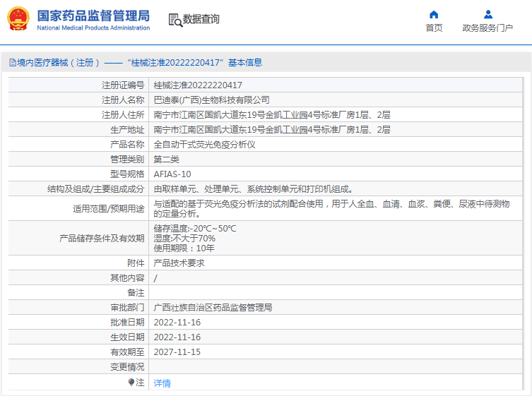Click the document icon before 境内医疗器械
Viewport: 532px width, 396px height.
pos(13,63)
